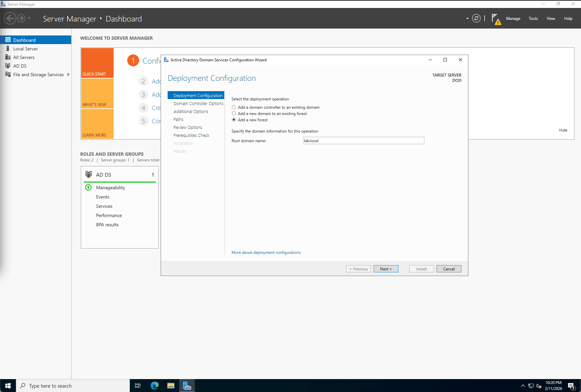The width and height of the screenshot is (581, 392).
Task: Click the wizard title bar icon
Action: (x=166, y=60)
